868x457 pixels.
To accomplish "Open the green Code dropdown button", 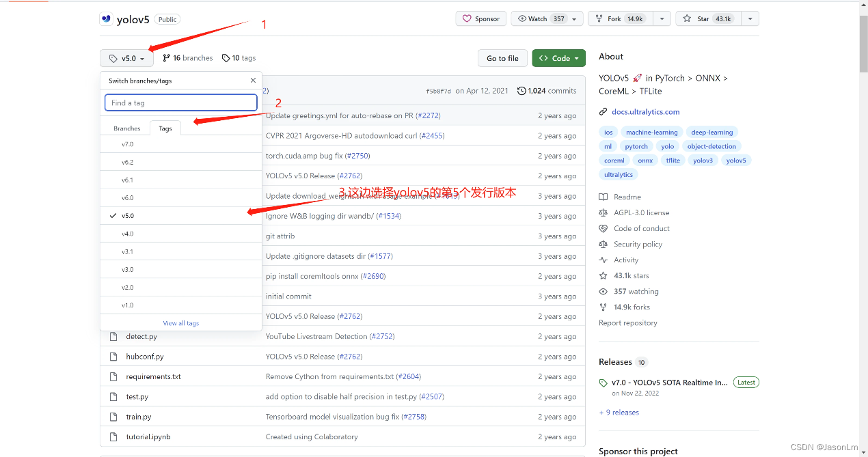I will 558,58.
